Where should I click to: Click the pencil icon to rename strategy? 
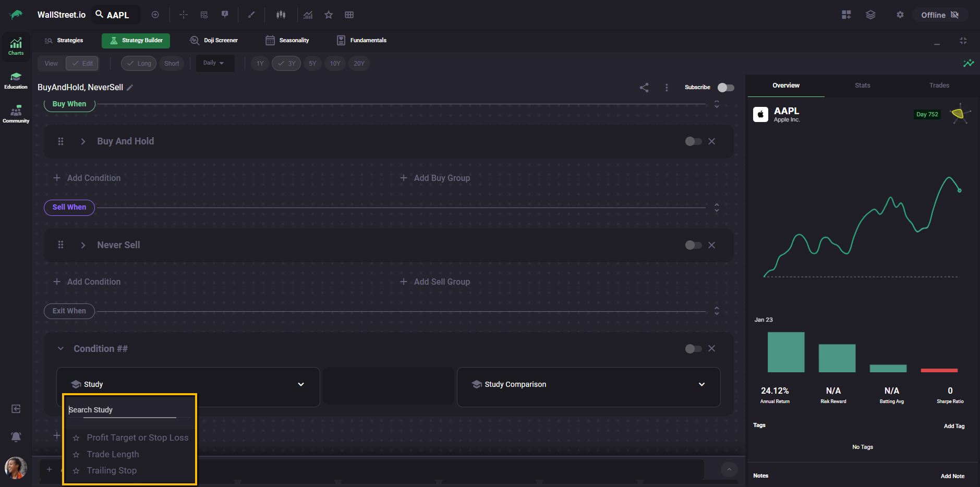[130, 88]
